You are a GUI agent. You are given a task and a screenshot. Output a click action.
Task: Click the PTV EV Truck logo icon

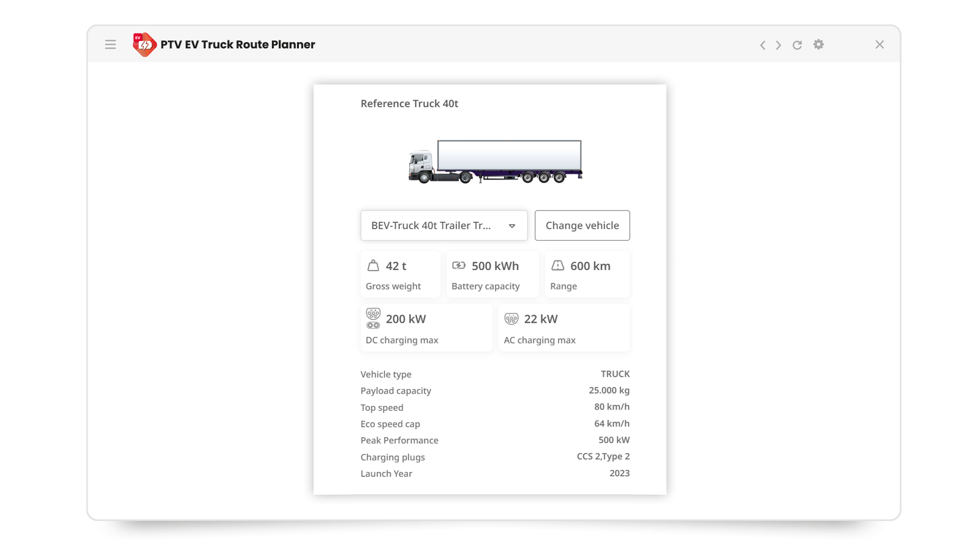145,45
